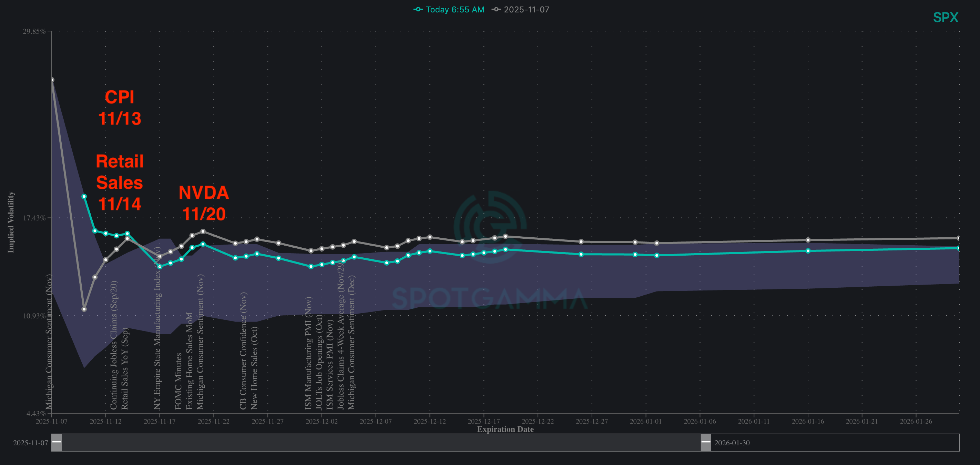Screen dimensions: 980x465
Task: Click the SPX ticker label
Action: 946,18
